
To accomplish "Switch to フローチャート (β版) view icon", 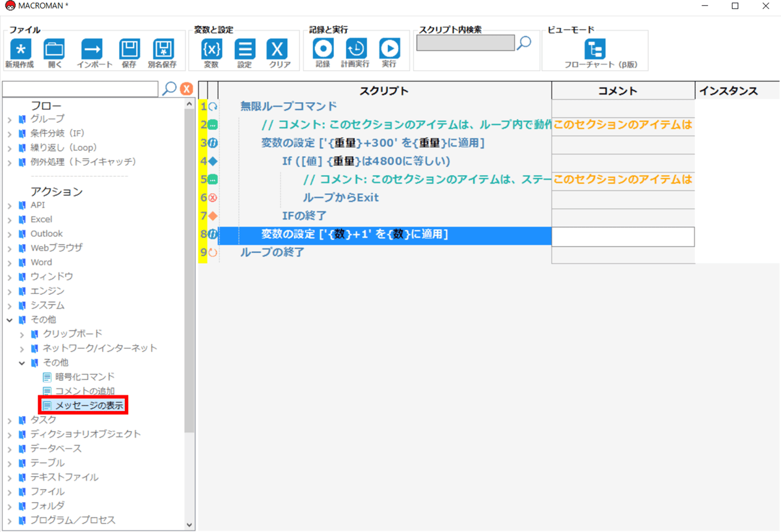I will [x=595, y=49].
